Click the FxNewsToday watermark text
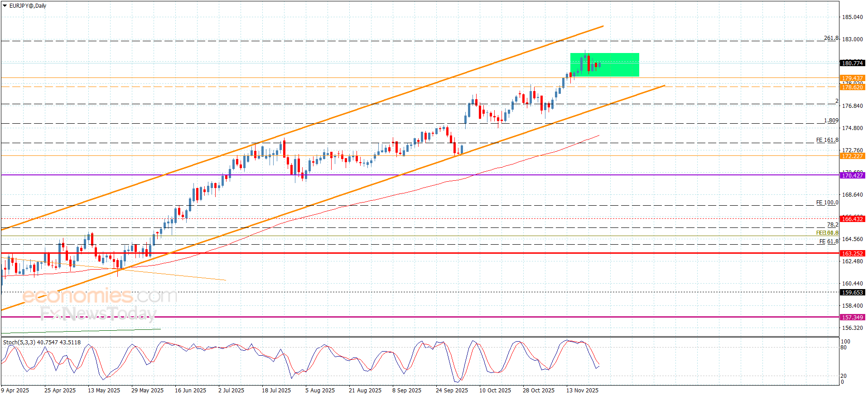 point(98,313)
